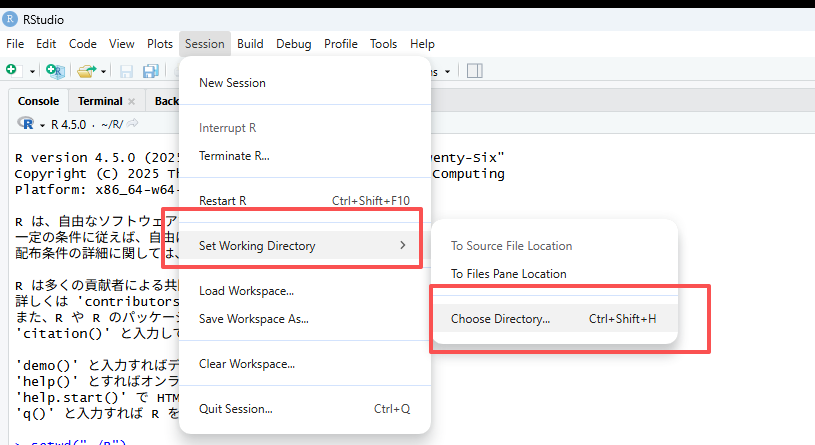Click the Open File folder icon
This screenshot has width=815, height=445.
click(87, 71)
